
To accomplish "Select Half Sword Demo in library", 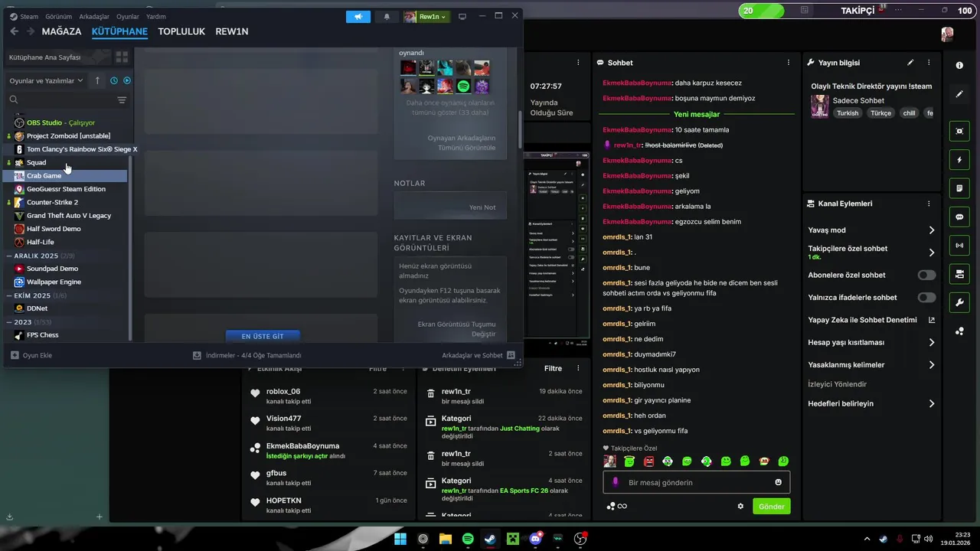I will pos(67,229).
